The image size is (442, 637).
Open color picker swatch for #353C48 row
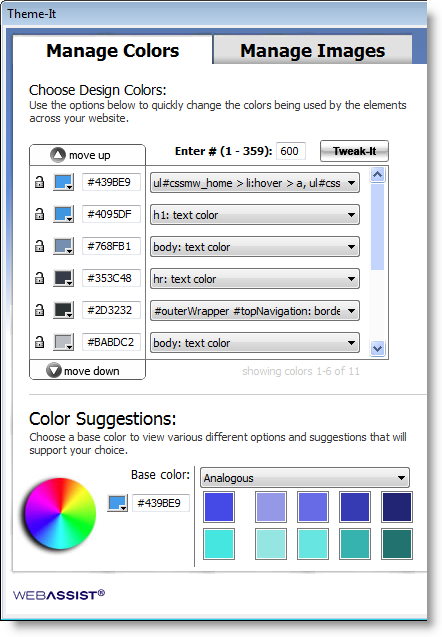pos(64,278)
